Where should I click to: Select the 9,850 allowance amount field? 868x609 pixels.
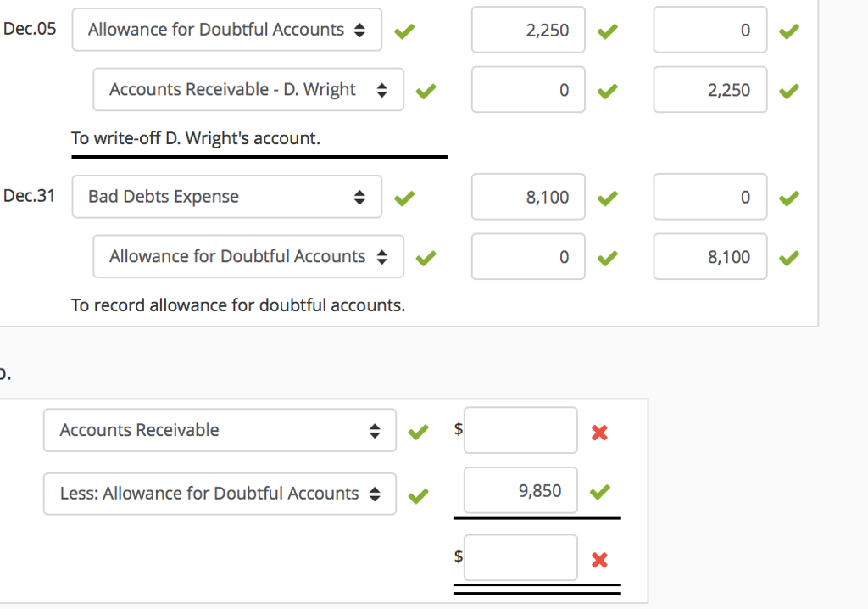[x=520, y=490]
